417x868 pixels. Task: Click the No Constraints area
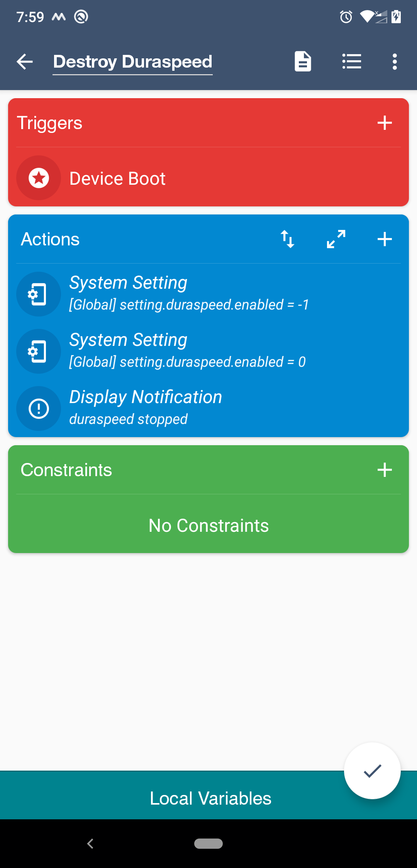pyautogui.click(x=208, y=525)
